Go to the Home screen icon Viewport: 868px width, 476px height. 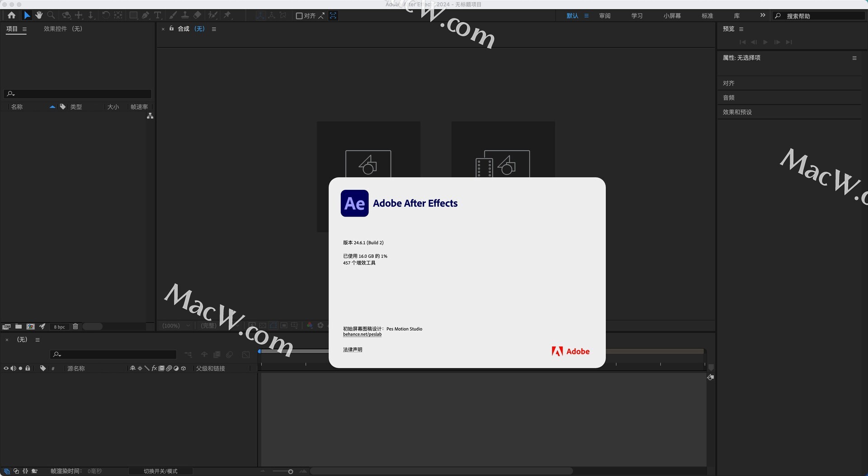[x=12, y=15]
